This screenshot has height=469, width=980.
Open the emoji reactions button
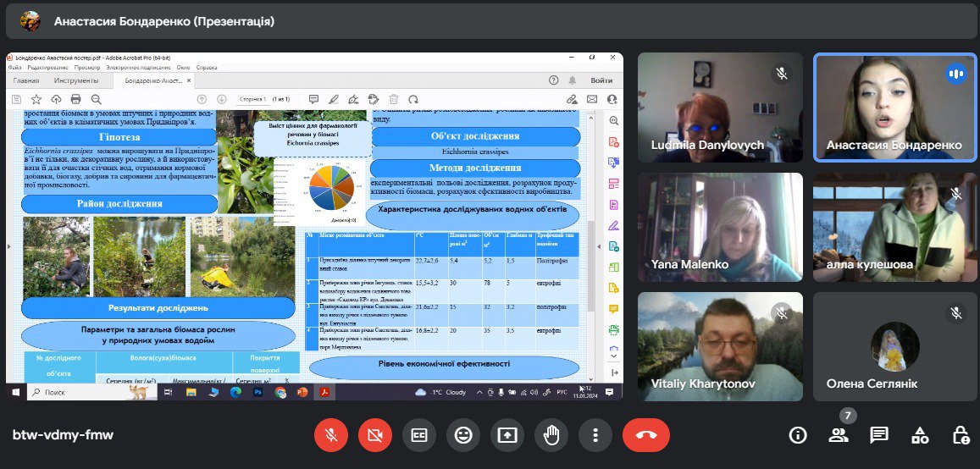pos(463,435)
